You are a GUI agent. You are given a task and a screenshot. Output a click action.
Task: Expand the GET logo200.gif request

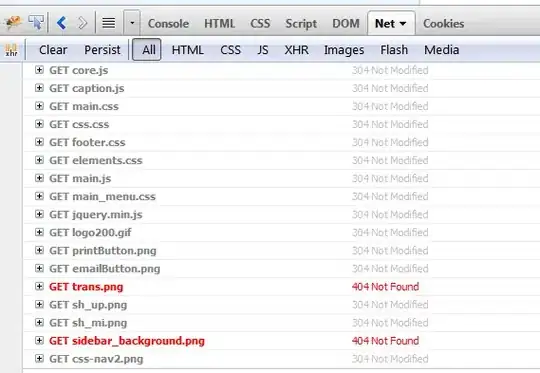pyautogui.click(x=40, y=232)
